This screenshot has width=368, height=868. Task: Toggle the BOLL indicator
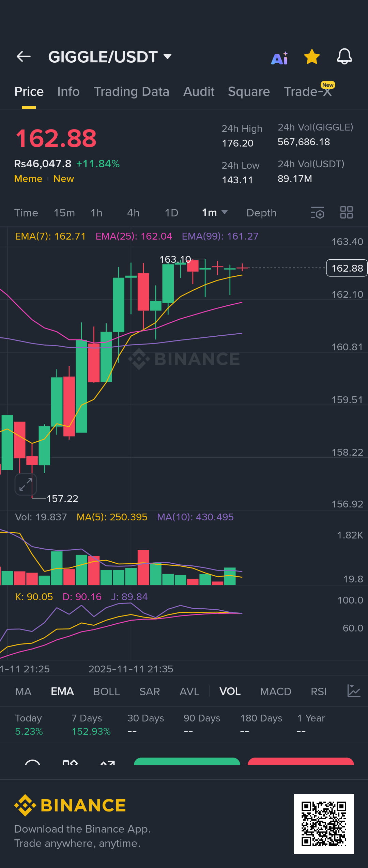[106, 691]
